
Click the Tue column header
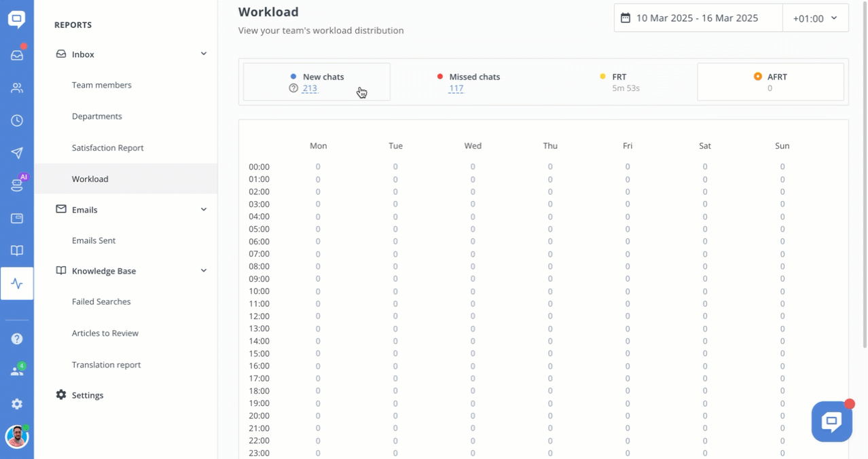tap(395, 146)
